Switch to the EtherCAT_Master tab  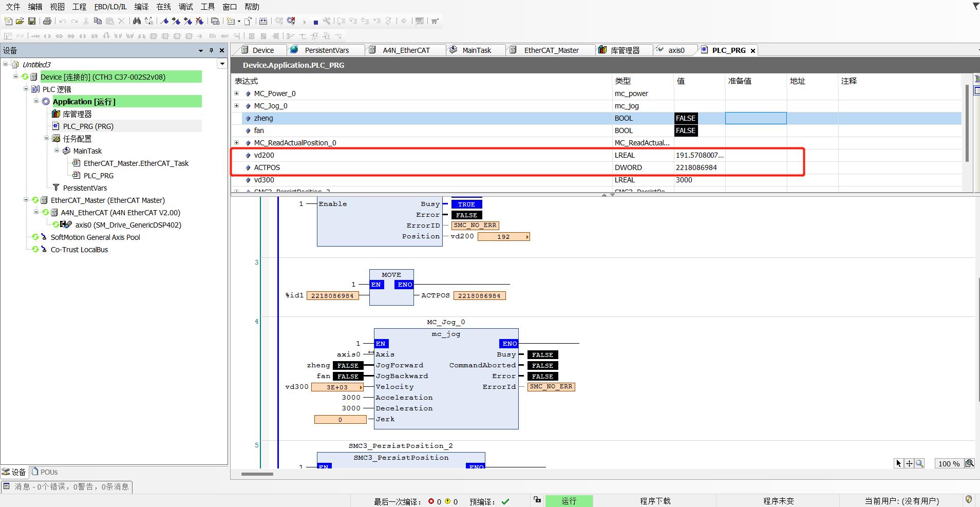[551, 50]
